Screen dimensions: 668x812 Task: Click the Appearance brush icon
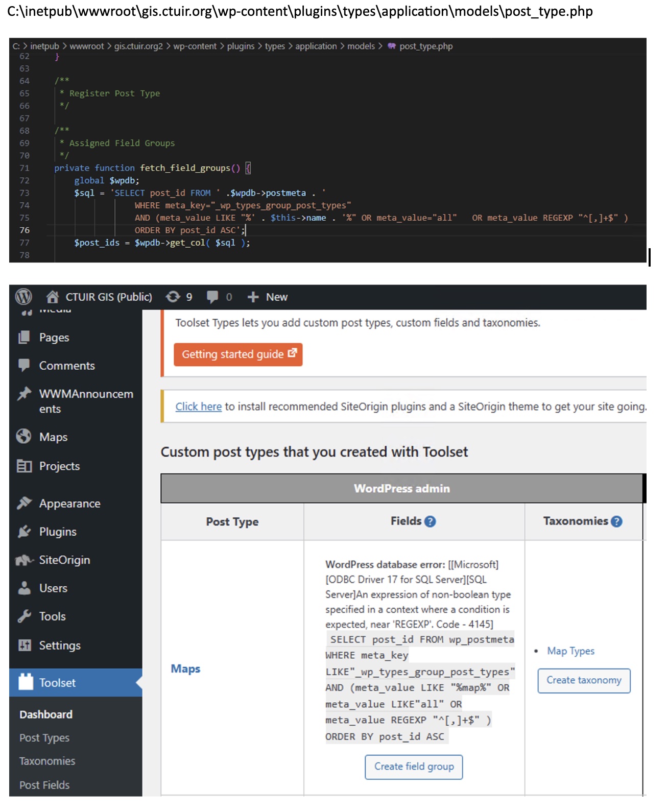click(24, 503)
